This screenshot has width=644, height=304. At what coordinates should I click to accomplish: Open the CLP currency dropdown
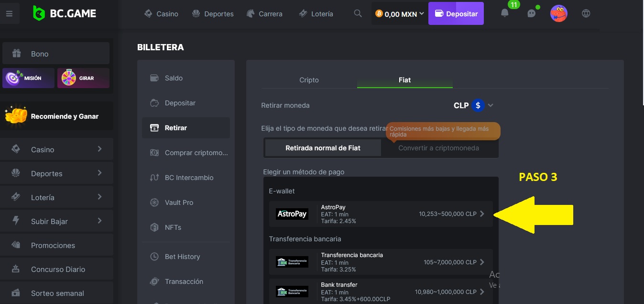pyautogui.click(x=473, y=105)
